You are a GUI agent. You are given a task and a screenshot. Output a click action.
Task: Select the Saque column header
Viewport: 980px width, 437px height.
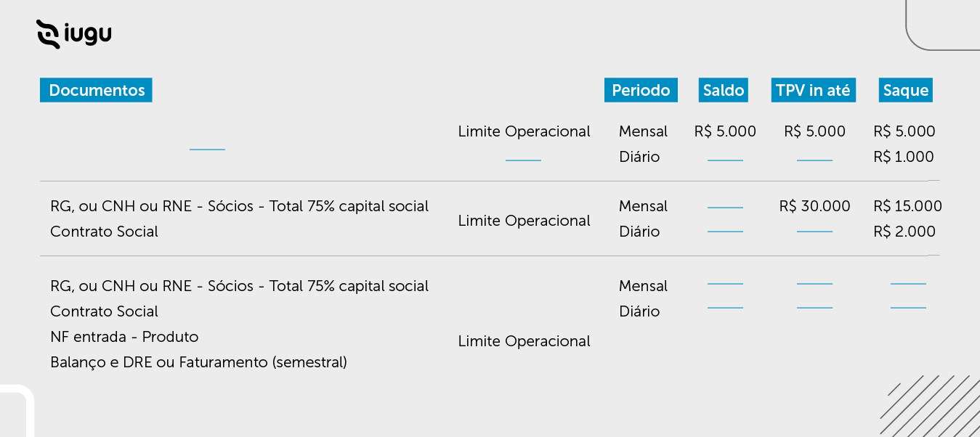tap(905, 90)
